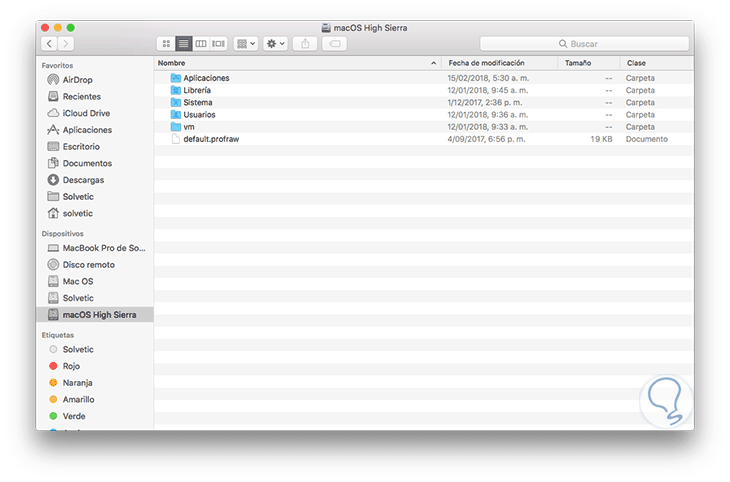Open the Solvetic folder under Favoritos
This screenshot has width=730, height=482.
(95, 197)
